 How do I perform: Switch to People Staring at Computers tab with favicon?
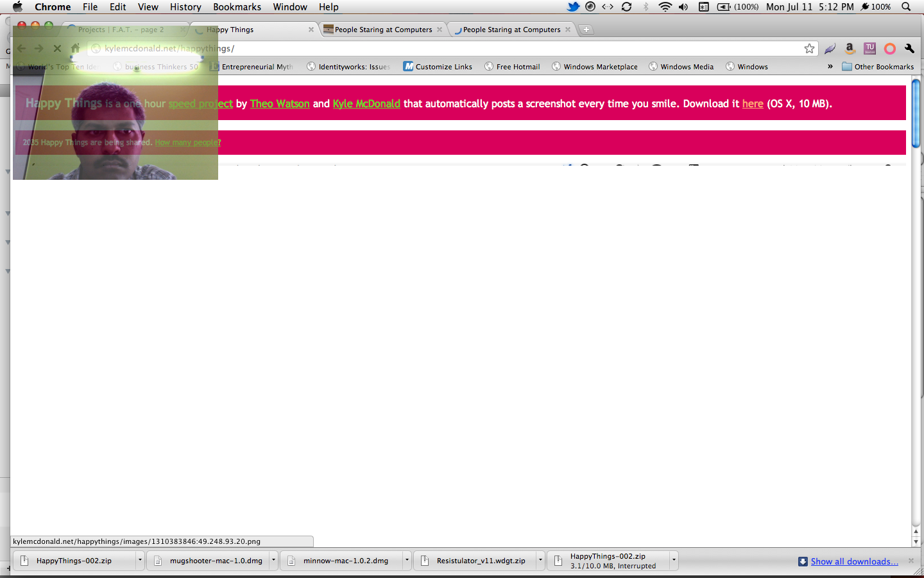click(383, 30)
